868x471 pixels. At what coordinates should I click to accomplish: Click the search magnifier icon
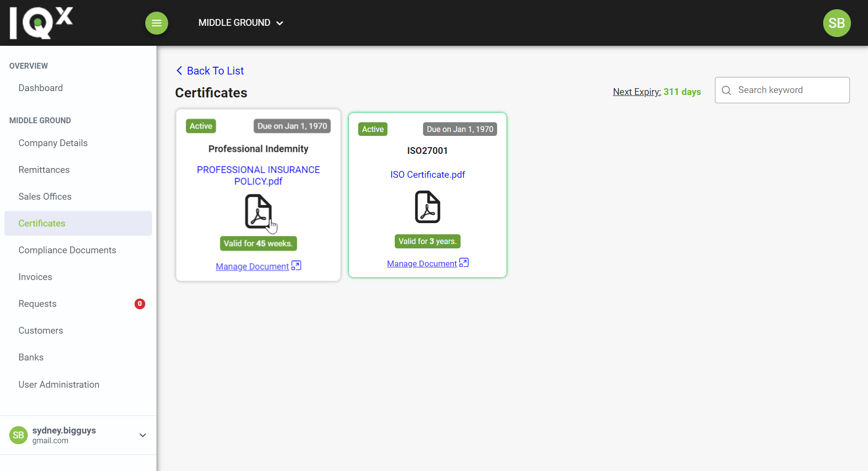point(726,90)
